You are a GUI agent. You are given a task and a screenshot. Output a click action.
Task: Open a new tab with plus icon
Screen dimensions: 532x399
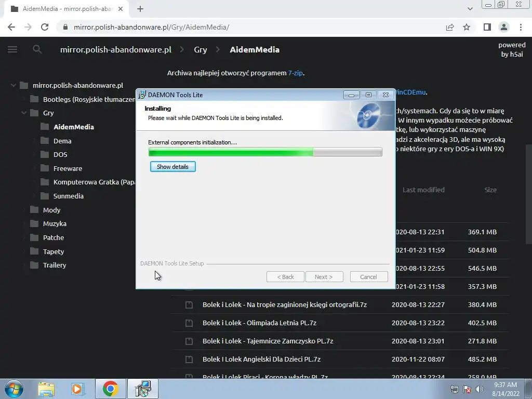pos(140,9)
